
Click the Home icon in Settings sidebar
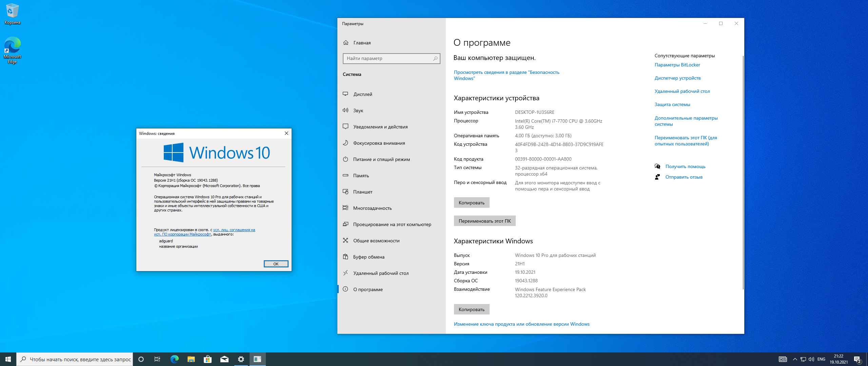coord(346,43)
